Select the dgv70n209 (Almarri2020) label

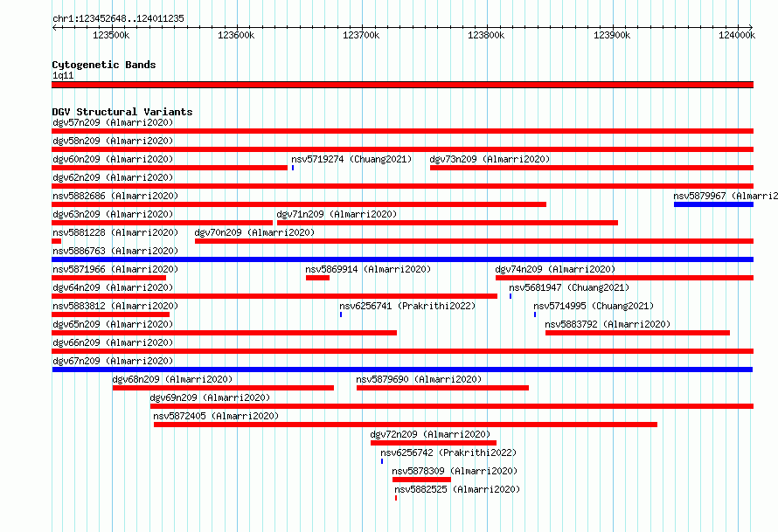[254, 232]
